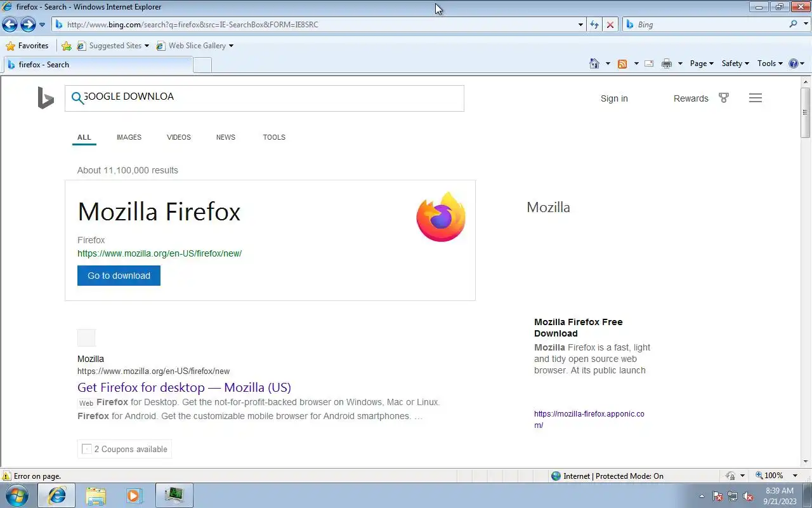This screenshot has height=508, width=812.
Task: Click the vertical scrollbar thumb
Action: coord(806,112)
